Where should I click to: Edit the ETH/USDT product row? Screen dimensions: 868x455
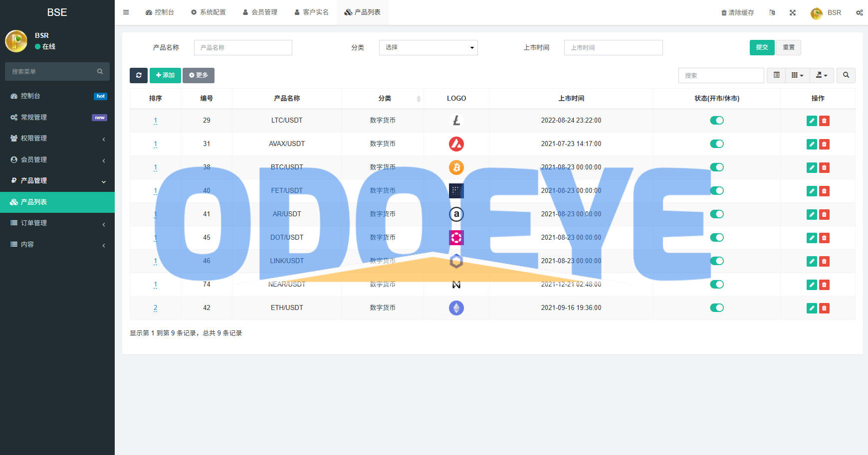tap(812, 308)
